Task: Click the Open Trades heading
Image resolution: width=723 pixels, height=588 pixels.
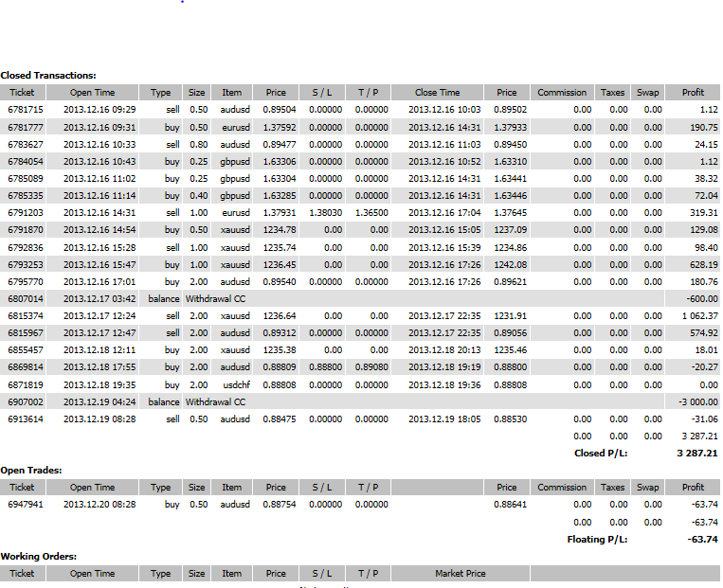Action: [x=31, y=471]
